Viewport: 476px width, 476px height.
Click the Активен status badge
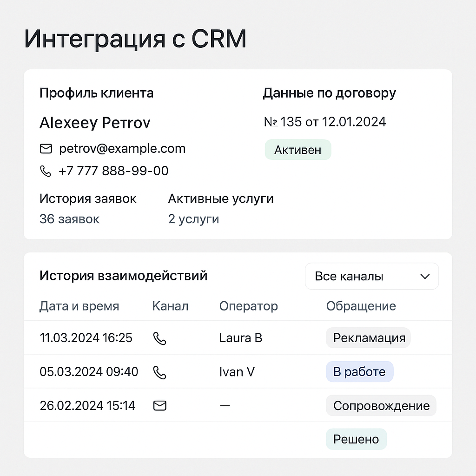click(298, 150)
